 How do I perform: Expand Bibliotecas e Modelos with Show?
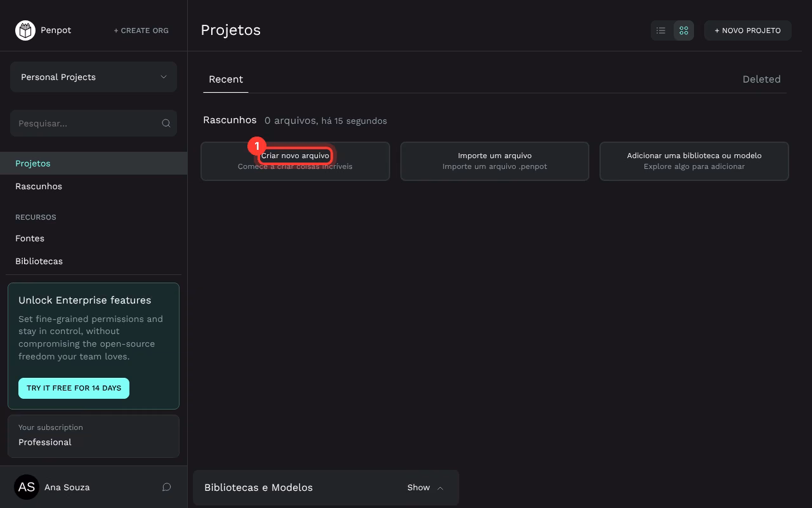pyautogui.click(x=425, y=488)
